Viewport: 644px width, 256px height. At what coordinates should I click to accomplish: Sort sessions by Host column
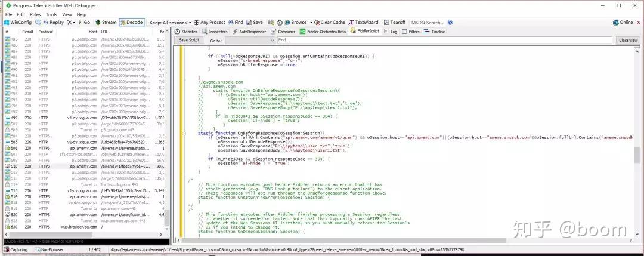point(93,32)
